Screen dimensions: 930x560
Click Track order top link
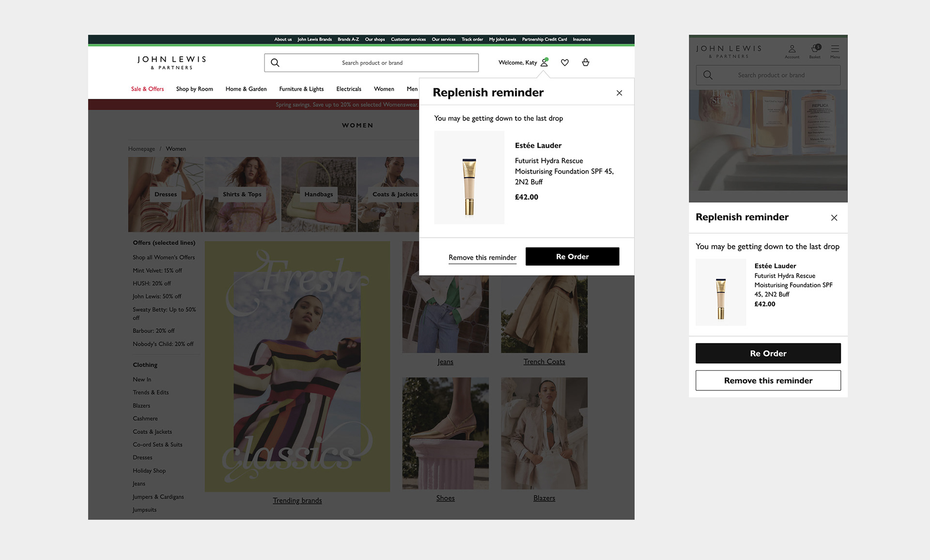[x=472, y=39]
